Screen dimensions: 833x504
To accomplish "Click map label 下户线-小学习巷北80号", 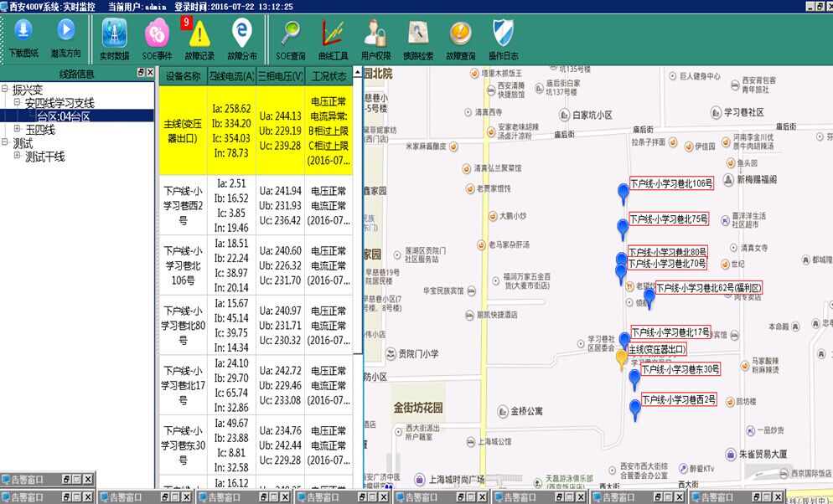I will [x=667, y=252].
